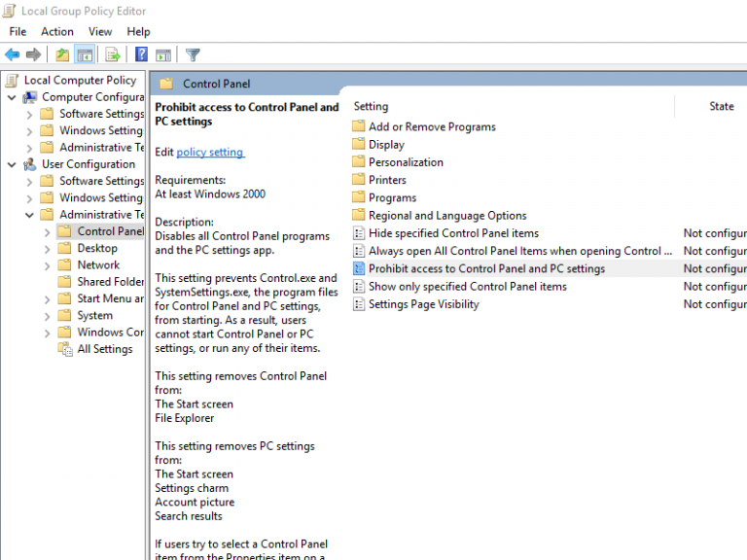Screen dimensions: 747x560
Task: Expand the Control Panel tree node
Action: click(x=47, y=232)
